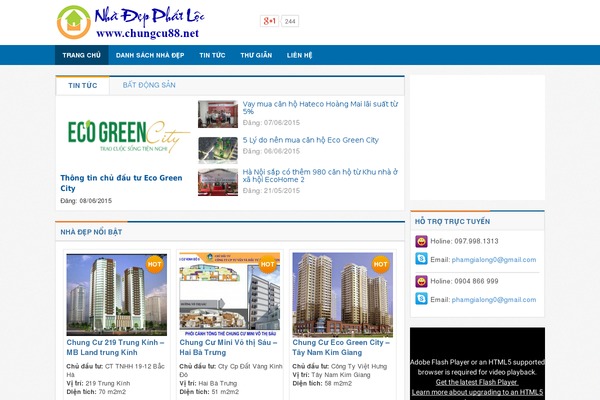The height and width of the screenshot is (400, 600).
Task: Click Chủ đầu tư: Cty Cp Đất Vàng text
Action: [x=231, y=370]
